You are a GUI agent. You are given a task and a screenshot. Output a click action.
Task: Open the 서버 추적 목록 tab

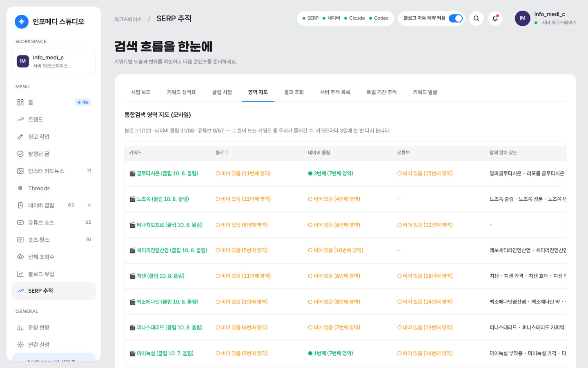click(x=335, y=92)
